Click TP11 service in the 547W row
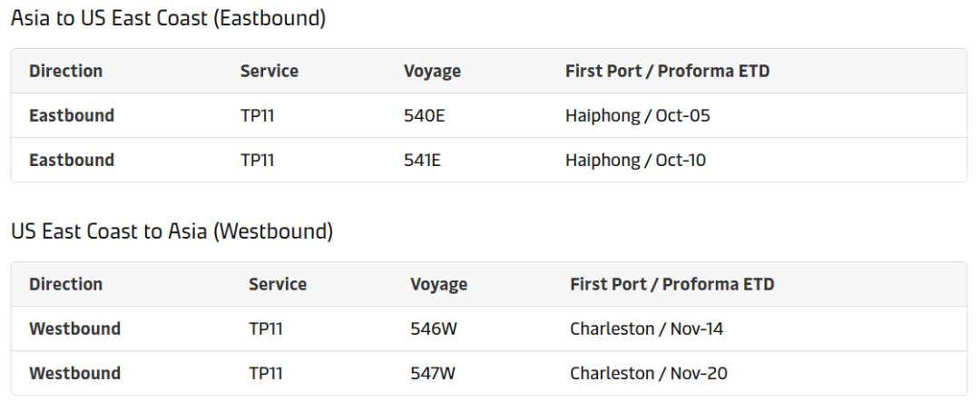The height and width of the screenshot is (402, 980). (x=265, y=373)
